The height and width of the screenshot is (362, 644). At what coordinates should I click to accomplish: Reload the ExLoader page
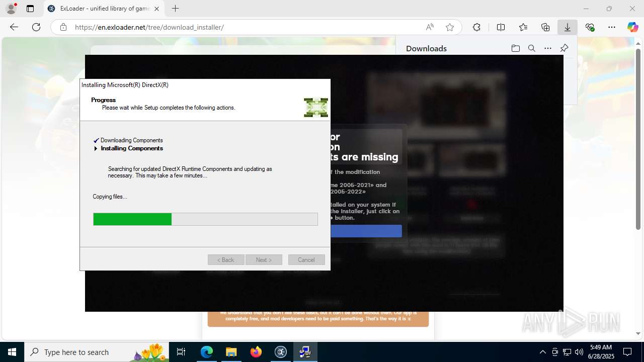tap(36, 27)
